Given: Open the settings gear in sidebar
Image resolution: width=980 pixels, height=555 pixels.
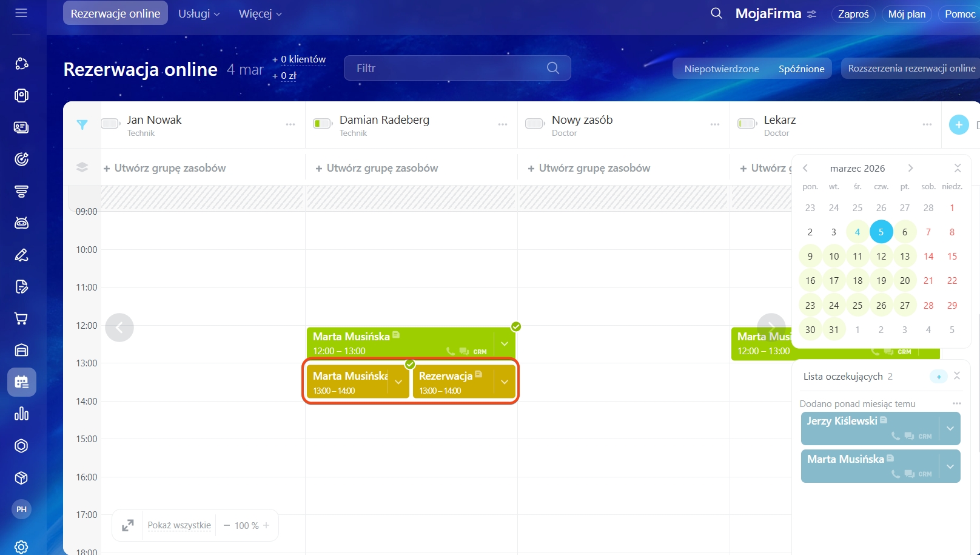Looking at the screenshot, I should point(21,547).
